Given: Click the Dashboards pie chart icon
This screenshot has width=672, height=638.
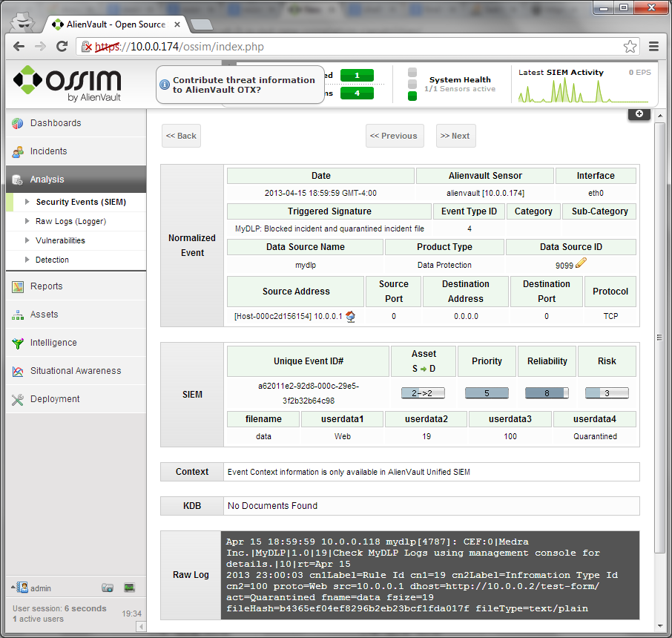Looking at the screenshot, I should coord(18,123).
